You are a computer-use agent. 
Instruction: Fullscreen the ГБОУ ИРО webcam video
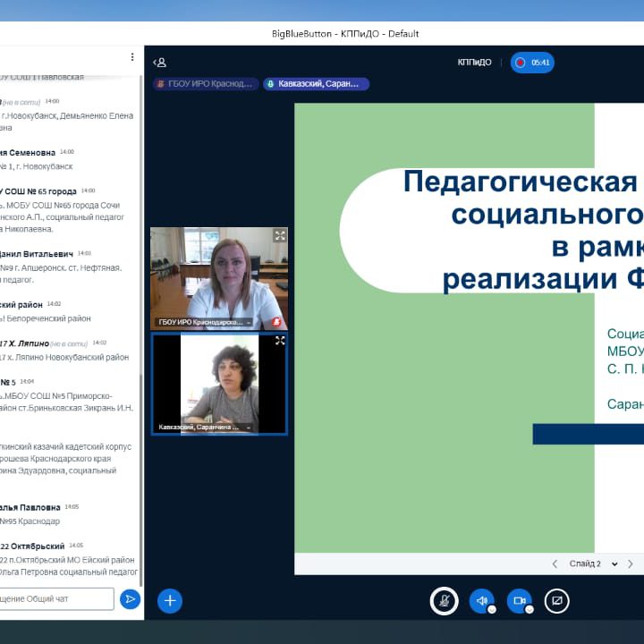(x=280, y=235)
